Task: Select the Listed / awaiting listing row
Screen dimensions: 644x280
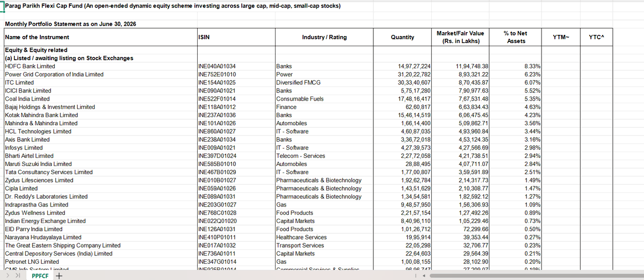Action: 100,58
